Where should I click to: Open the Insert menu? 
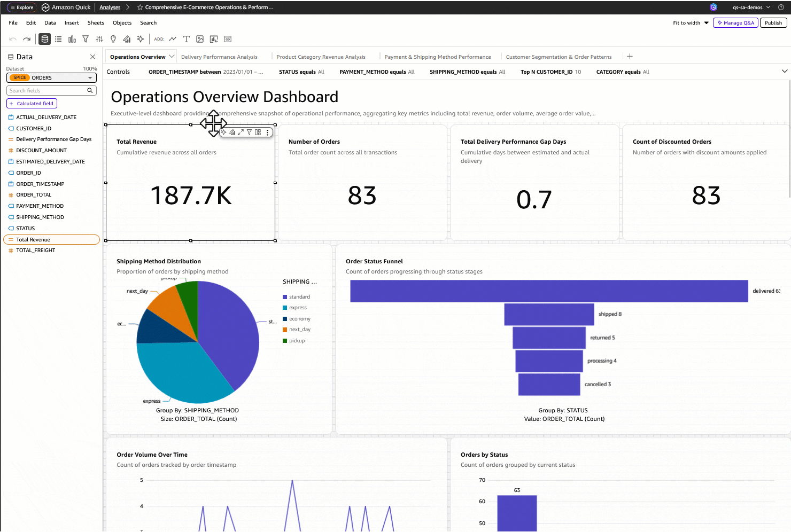(x=72, y=23)
